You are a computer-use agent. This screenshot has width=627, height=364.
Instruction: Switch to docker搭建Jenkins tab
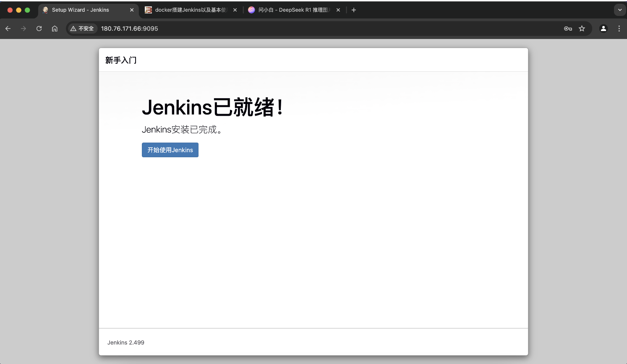tap(190, 10)
